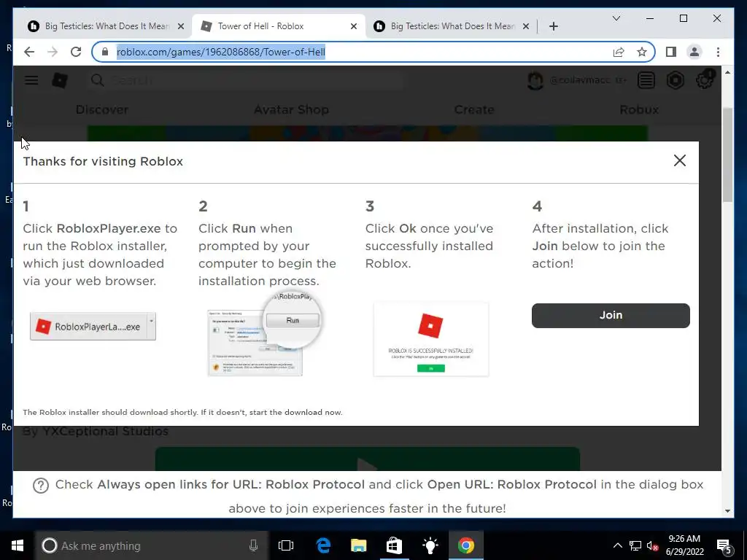Click the Chrome taskbar icon
Screen dimensions: 747x560
coord(466,545)
